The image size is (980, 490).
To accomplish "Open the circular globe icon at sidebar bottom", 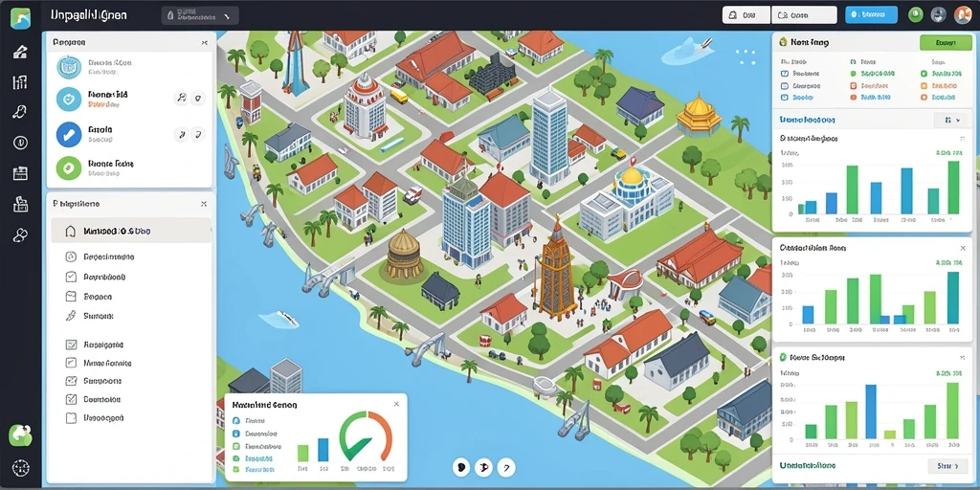I will click(21, 467).
